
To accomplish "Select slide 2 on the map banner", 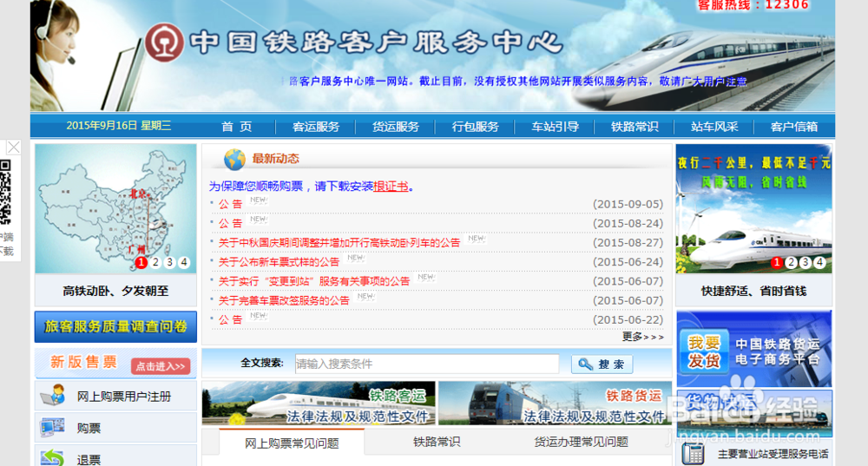I will 155,262.
